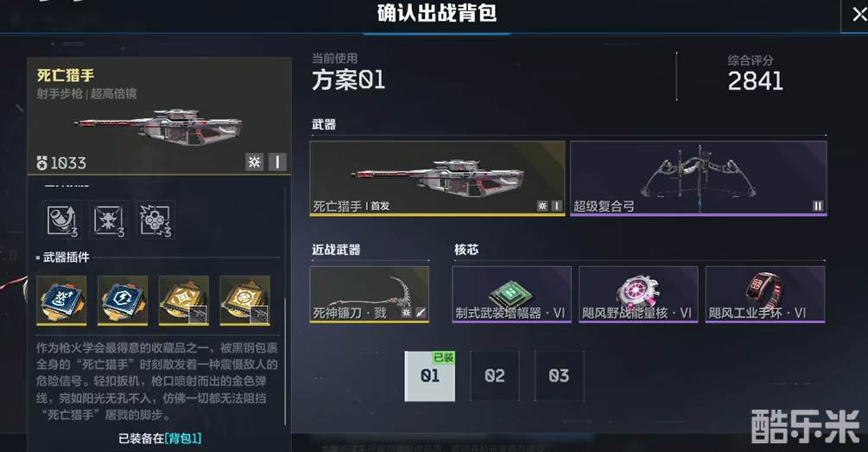Open the 背包1 link
This screenshot has height=452, width=868.
183,438
